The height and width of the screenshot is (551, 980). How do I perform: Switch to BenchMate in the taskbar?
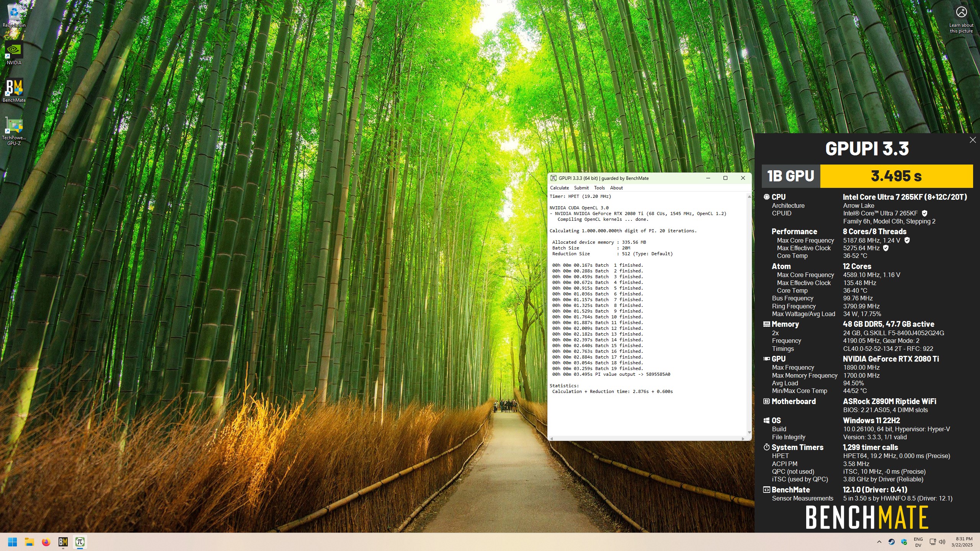click(63, 542)
